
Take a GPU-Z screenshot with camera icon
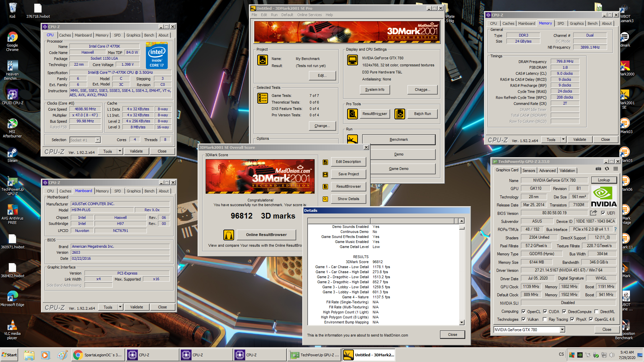598,169
